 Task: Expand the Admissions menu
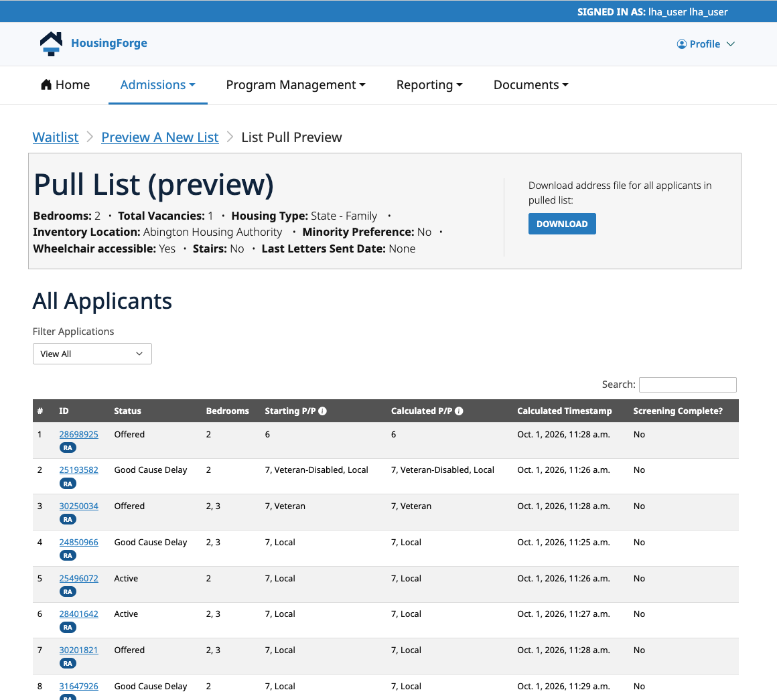[x=157, y=84]
